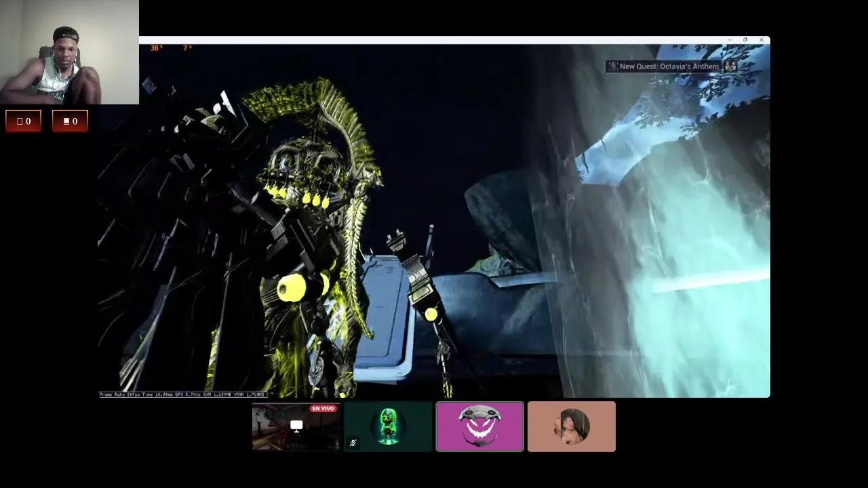The height and width of the screenshot is (488, 868).
Task: Click the orange 7 readout in the game overlay
Action: click(187, 48)
